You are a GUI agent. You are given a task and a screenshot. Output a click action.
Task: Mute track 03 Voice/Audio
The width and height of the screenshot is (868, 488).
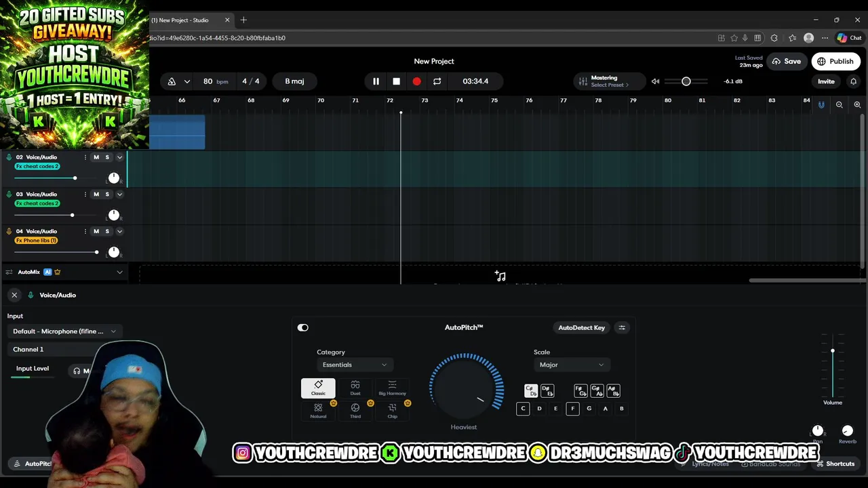point(96,195)
